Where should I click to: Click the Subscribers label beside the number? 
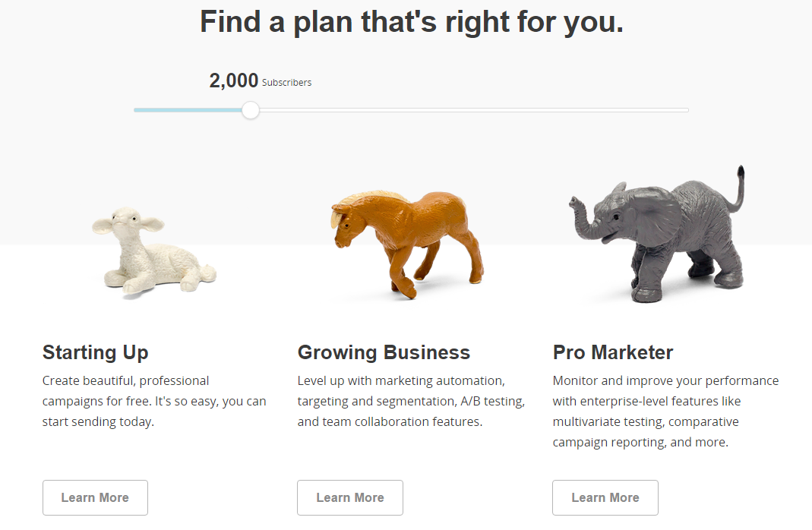287,83
